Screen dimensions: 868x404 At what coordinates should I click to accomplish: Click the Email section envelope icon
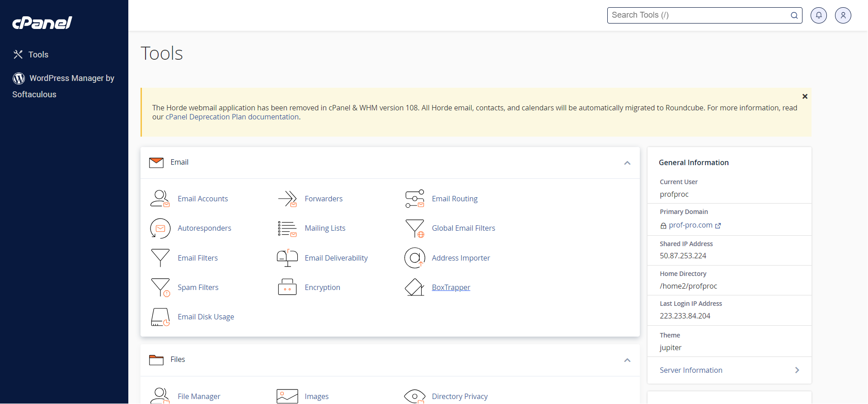point(156,162)
